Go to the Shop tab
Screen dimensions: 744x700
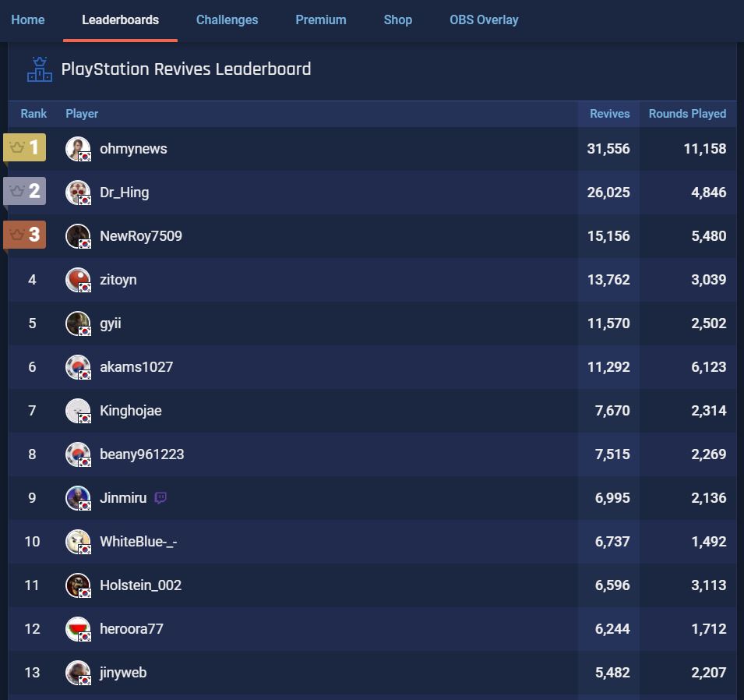397,19
